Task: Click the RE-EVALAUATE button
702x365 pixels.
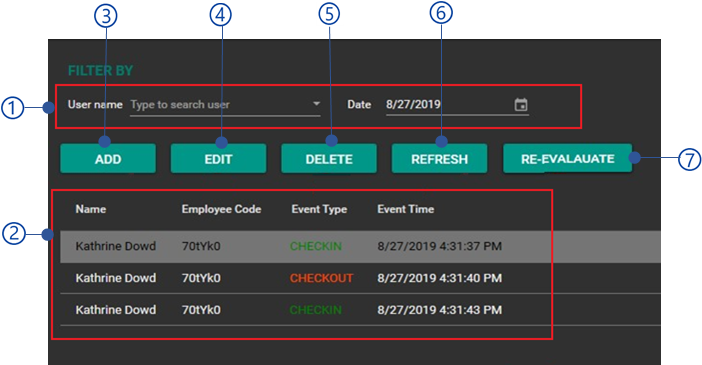Action: [x=568, y=159]
